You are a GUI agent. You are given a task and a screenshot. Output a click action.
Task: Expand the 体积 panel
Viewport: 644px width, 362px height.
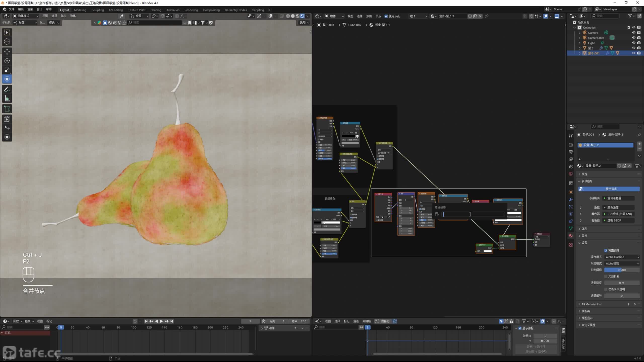click(x=584, y=229)
